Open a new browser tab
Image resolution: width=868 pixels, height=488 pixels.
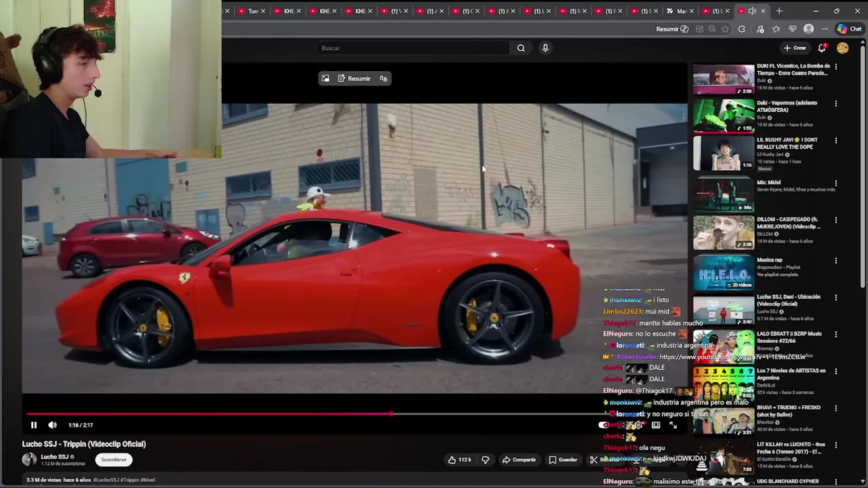779,11
